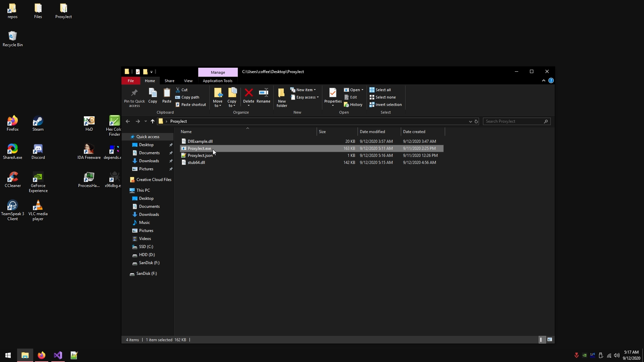Unpin Downloads from Quick access
This screenshot has width=644, height=362.
click(171, 161)
